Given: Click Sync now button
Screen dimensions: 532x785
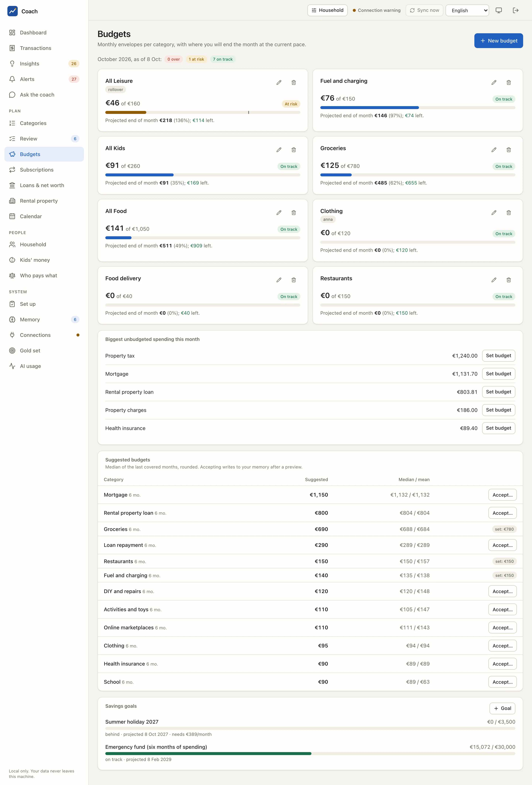Looking at the screenshot, I should coord(424,11).
